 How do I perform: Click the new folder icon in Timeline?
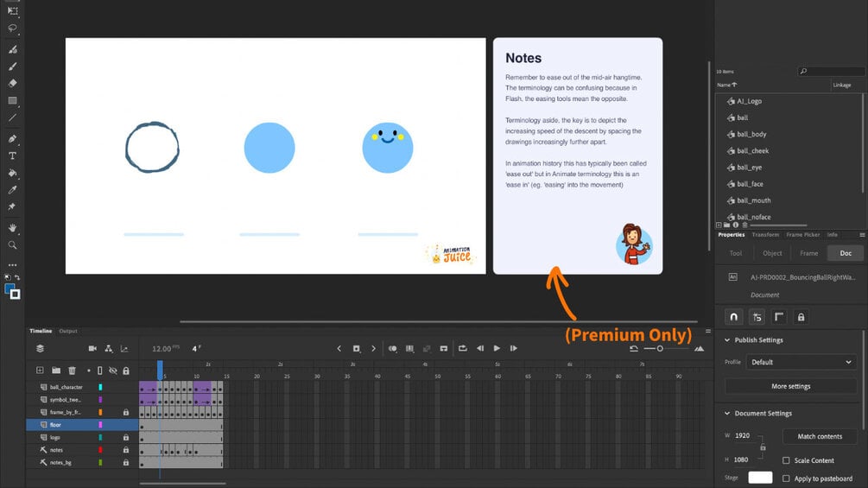(x=56, y=371)
